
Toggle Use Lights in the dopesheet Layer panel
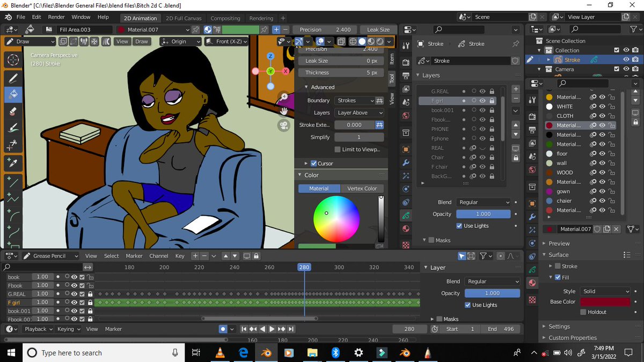click(468, 305)
